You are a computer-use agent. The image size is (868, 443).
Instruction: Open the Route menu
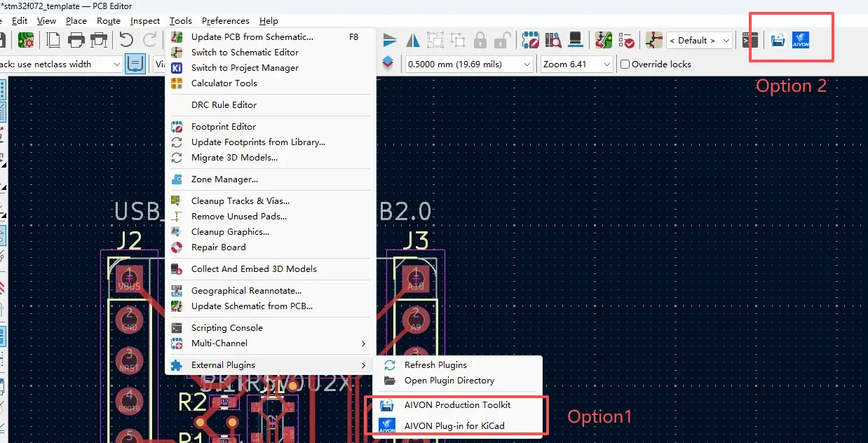click(x=109, y=20)
